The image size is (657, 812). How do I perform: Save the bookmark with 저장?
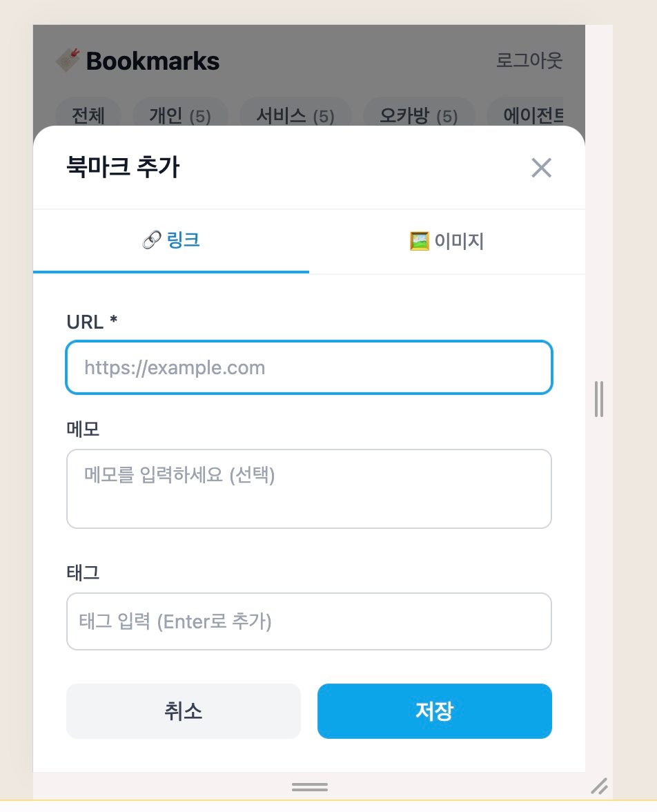(435, 711)
